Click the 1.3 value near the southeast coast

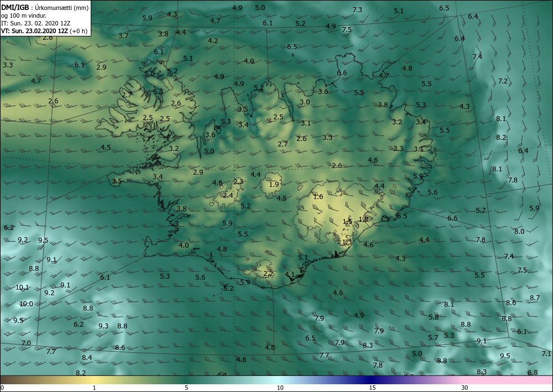click(347, 242)
